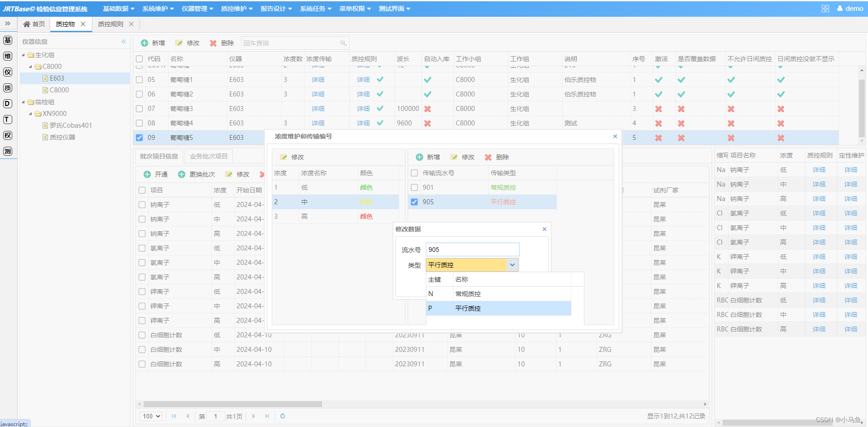The height and width of the screenshot is (427, 868).
Task: Uncheck the 905 transmission row checkbox
Action: pyautogui.click(x=415, y=202)
